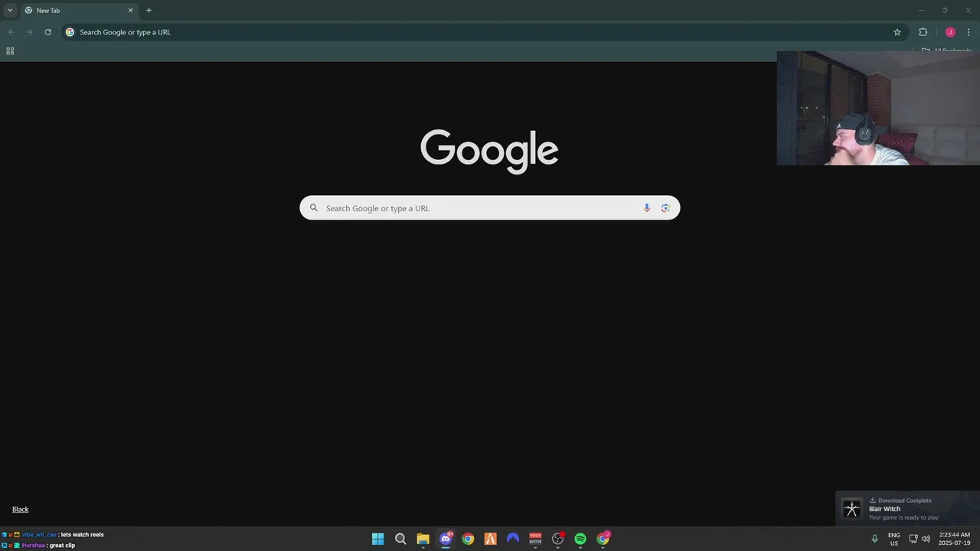Image resolution: width=980 pixels, height=551 pixels.
Task: Switch the ENG US input language
Action: point(894,539)
